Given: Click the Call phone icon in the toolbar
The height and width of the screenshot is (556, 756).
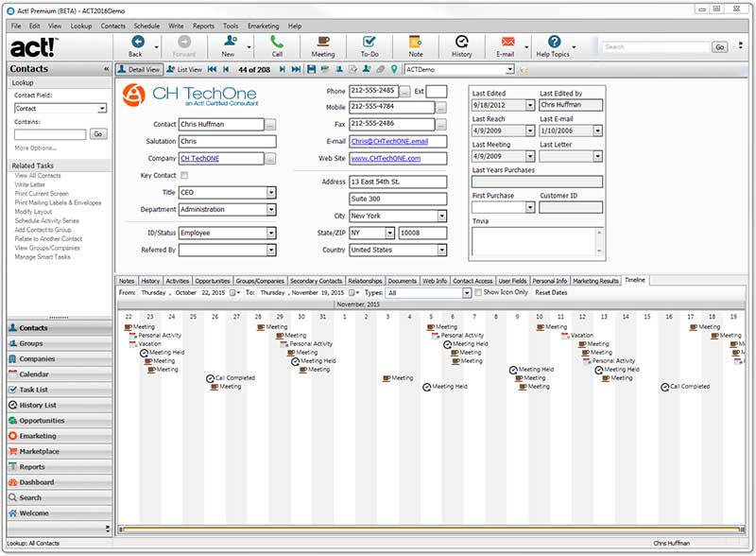Looking at the screenshot, I should [x=277, y=42].
